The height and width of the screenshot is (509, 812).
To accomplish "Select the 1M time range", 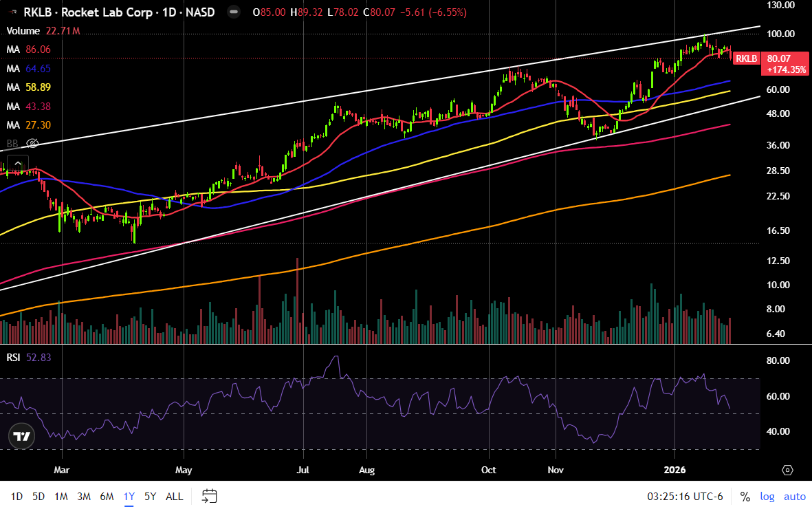I will tap(61, 497).
